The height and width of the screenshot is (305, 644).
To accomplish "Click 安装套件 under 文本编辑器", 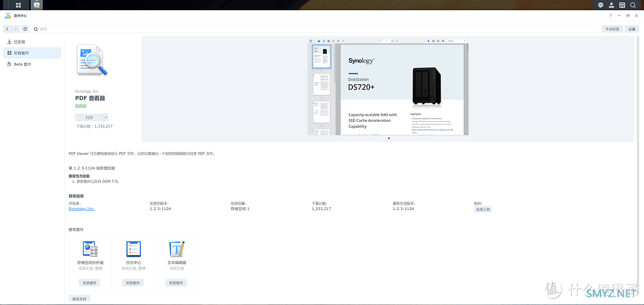I will pyautogui.click(x=176, y=283).
